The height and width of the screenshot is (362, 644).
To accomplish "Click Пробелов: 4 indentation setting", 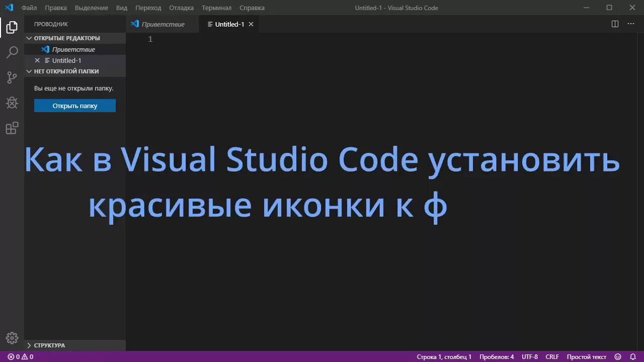I will click(x=497, y=357).
